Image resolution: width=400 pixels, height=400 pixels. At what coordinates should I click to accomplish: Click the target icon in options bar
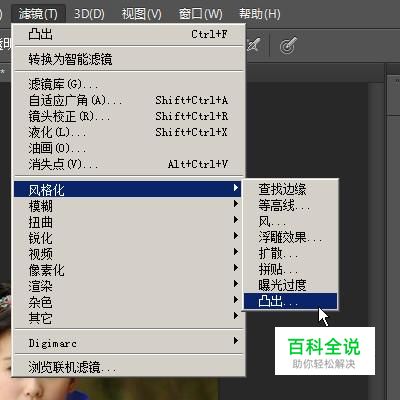coord(288,45)
